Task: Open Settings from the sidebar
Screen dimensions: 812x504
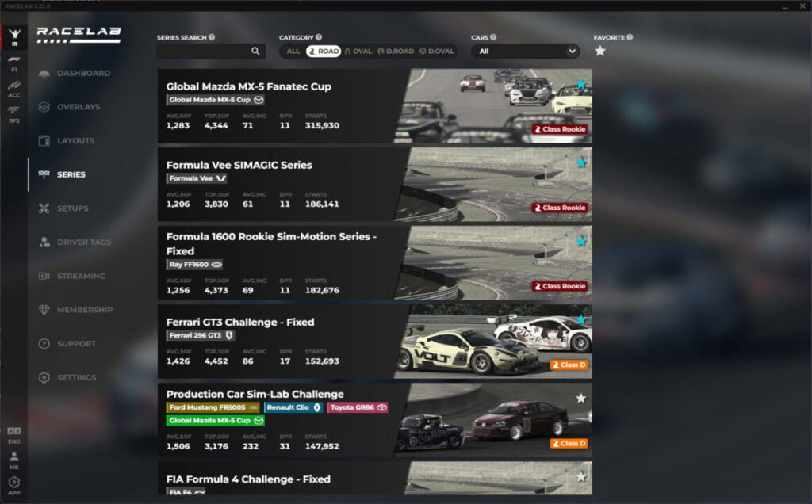Action: pos(67,377)
